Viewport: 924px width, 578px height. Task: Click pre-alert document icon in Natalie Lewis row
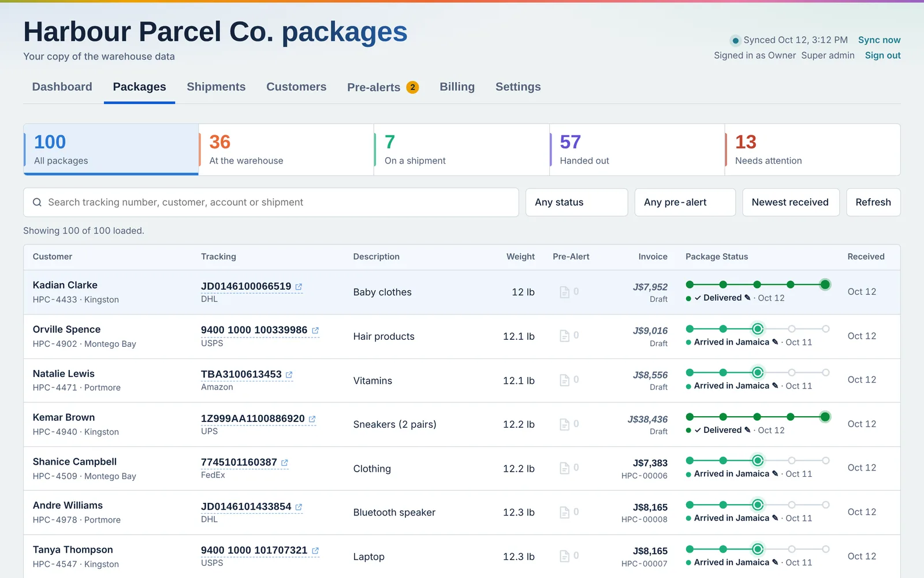point(565,380)
